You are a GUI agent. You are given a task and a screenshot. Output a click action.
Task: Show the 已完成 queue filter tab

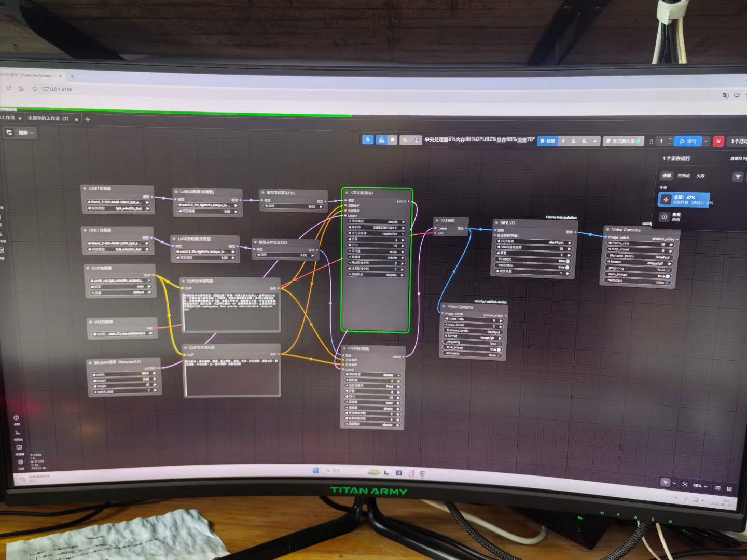pyautogui.click(x=684, y=176)
